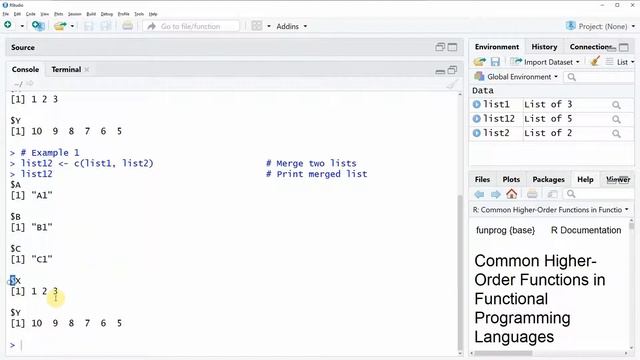Expand the list12 object

click(476, 119)
